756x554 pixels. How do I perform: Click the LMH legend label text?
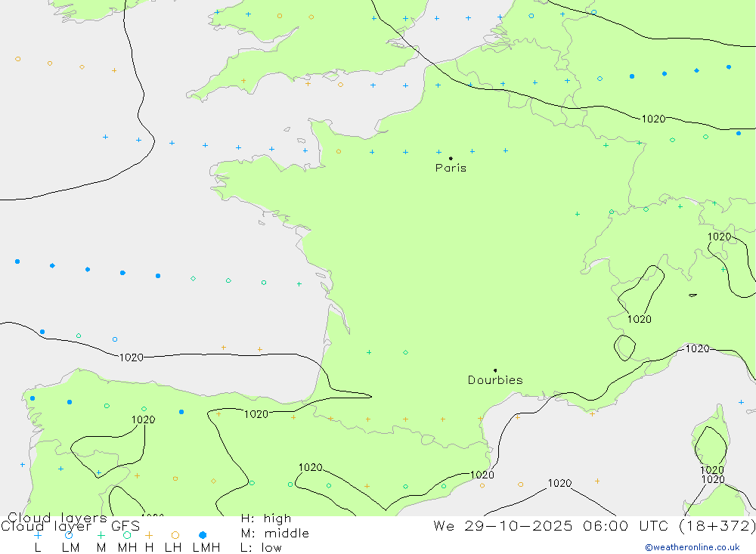pos(206,548)
